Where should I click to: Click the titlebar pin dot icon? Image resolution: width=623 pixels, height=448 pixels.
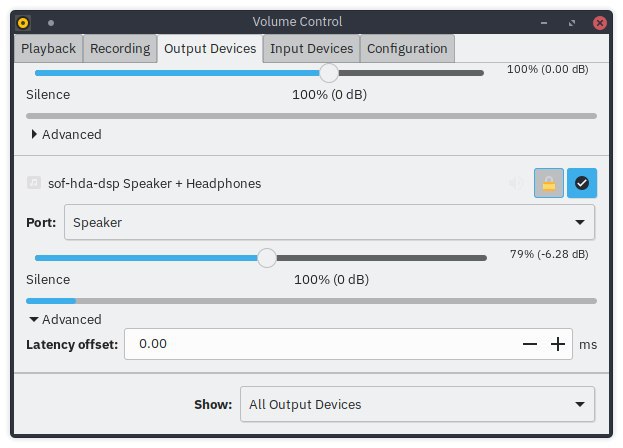pyautogui.click(x=51, y=23)
